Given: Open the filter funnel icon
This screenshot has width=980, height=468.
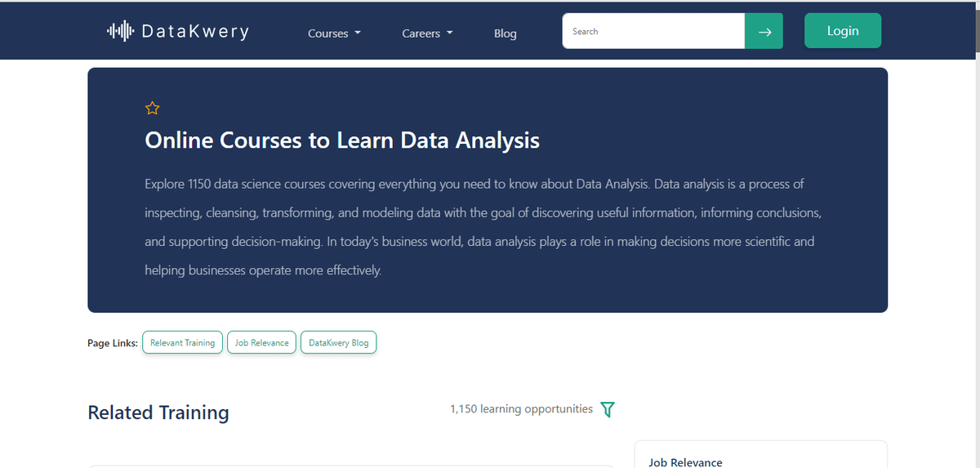Looking at the screenshot, I should tap(607, 409).
